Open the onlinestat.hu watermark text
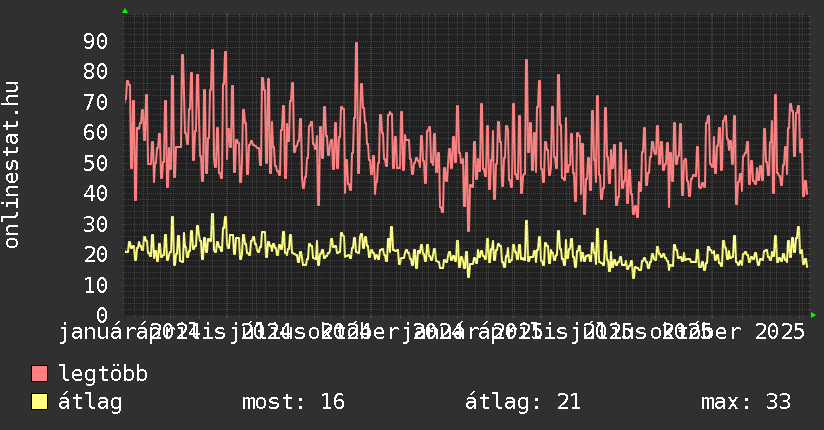Image resolution: width=824 pixels, height=430 pixels. [12, 165]
